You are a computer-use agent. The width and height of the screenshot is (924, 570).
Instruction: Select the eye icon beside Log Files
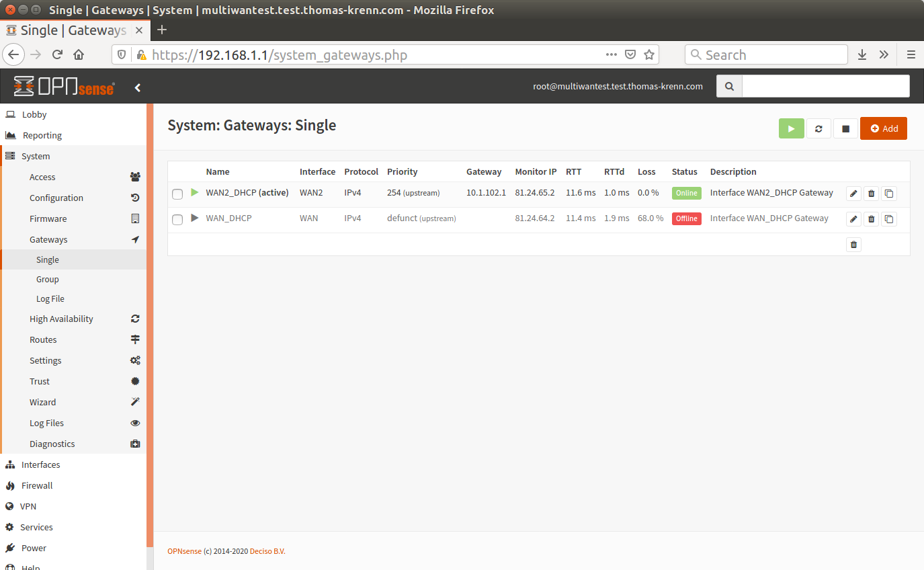coord(135,423)
